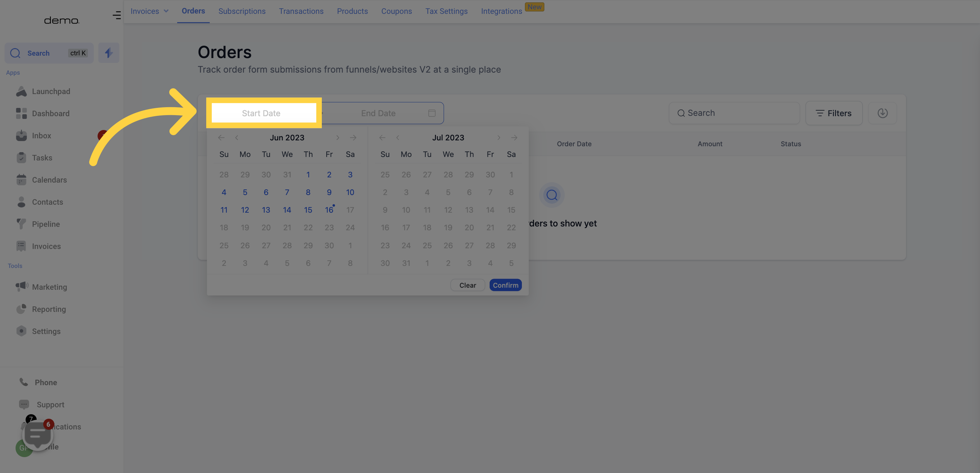
Task: Click the Amount column header
Action: 710,144
